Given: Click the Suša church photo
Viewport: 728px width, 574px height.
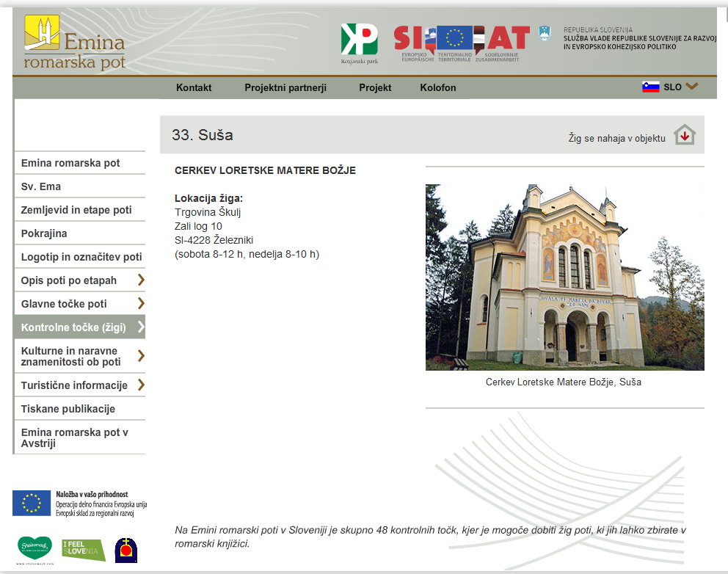Looking at the screenshot, I should pyautogui.click(x=564, y=277).
